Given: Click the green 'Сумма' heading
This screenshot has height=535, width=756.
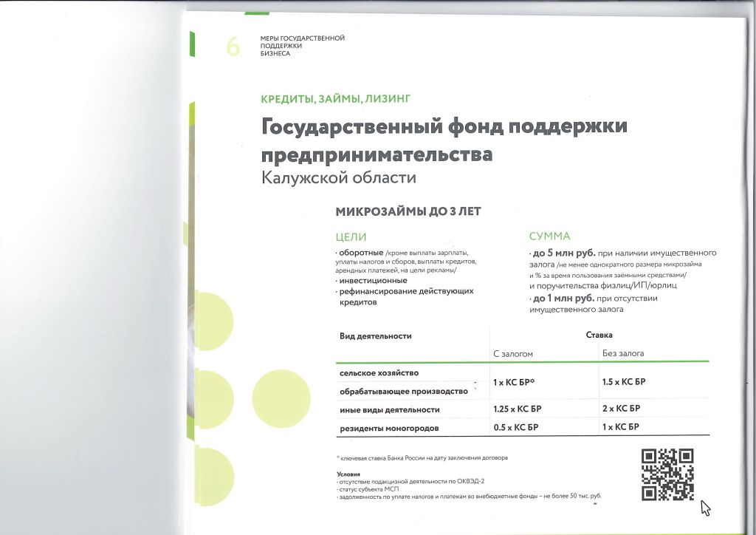Looking at the screenshot, I should point(549,236).
